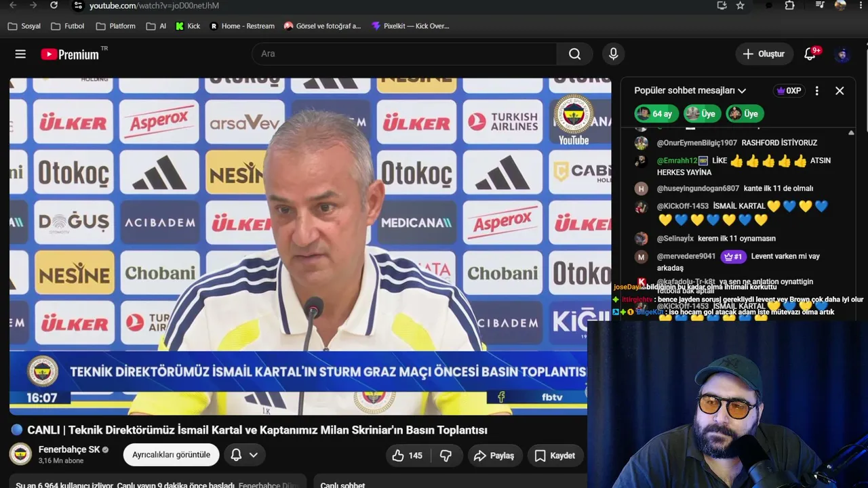The image size is (868, 488).
Task: Open the Kick bookmark
Action: (x=188, y=26)
